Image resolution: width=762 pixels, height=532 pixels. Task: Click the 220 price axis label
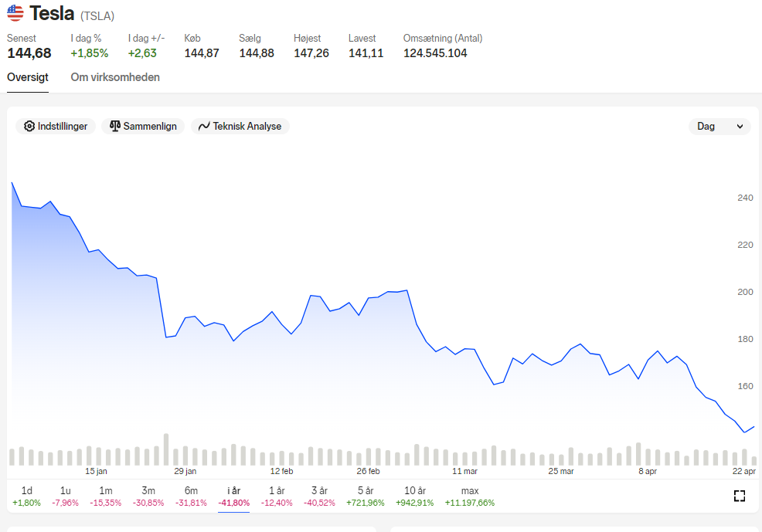745,245
